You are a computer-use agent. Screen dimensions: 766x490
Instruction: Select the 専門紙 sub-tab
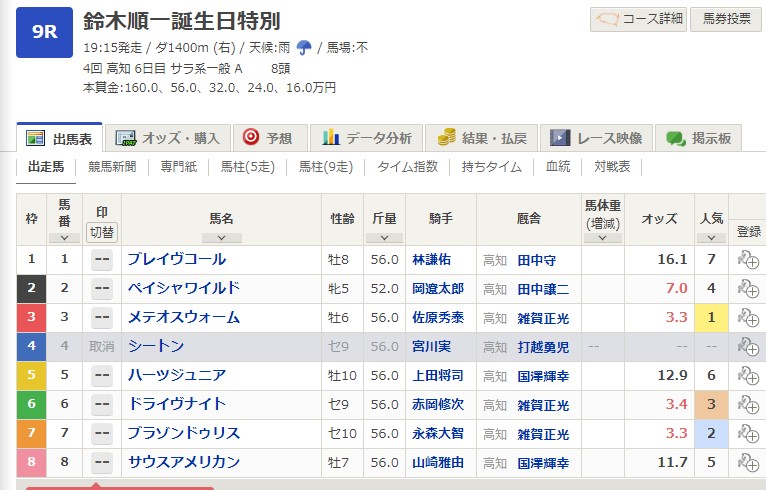178,167
